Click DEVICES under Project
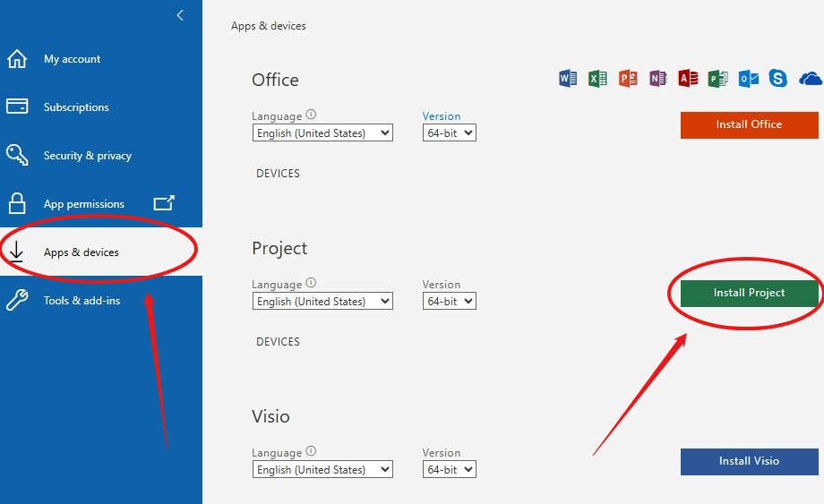 [x=278, y=342]
